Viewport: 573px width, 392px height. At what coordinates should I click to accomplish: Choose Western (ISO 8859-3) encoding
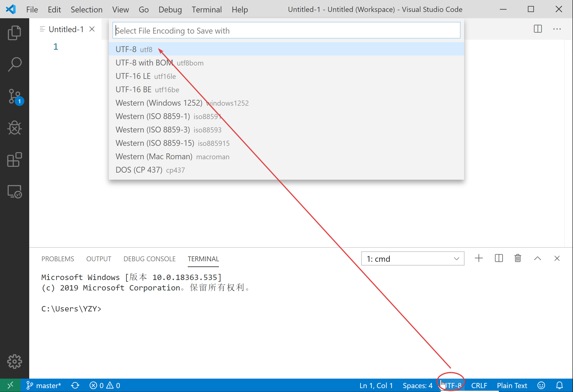coord(286,130)
